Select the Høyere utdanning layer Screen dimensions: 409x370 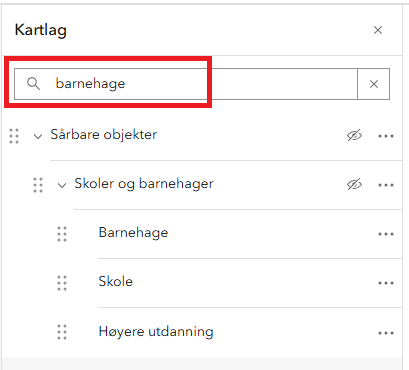[x=156, y=332]
